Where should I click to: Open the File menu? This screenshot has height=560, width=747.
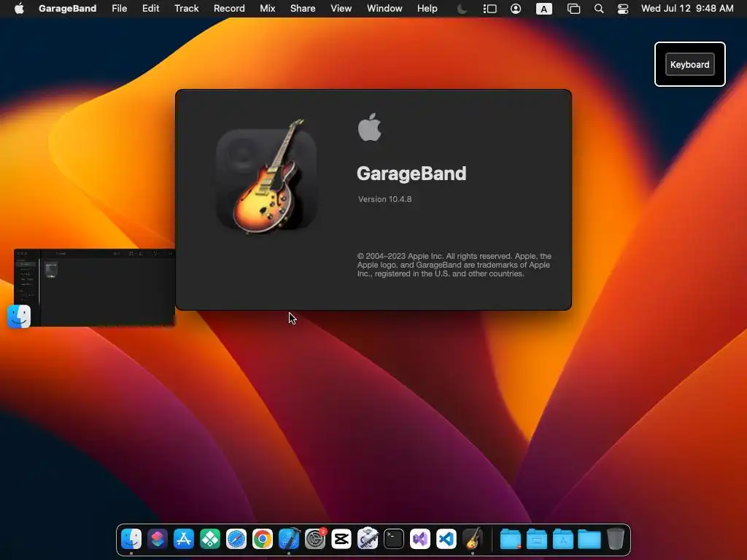(x=119, y=9)
